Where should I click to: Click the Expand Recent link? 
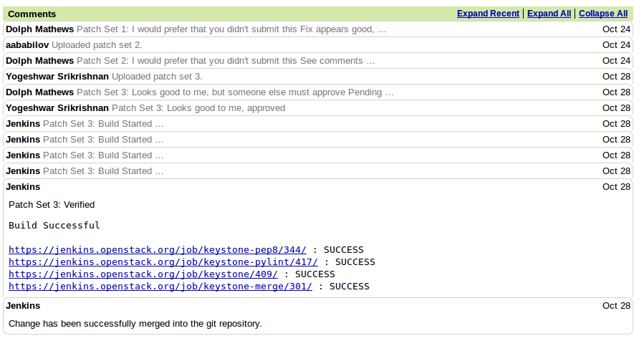point(488,14)
